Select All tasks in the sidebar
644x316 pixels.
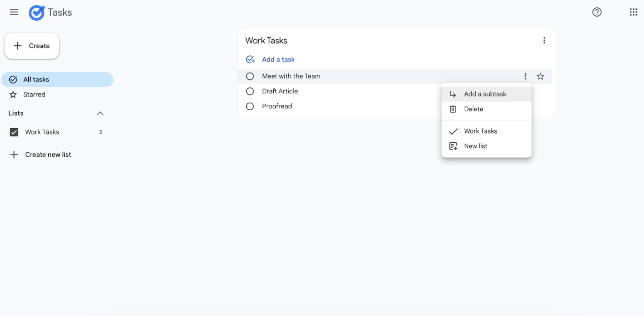coord(57,80)
